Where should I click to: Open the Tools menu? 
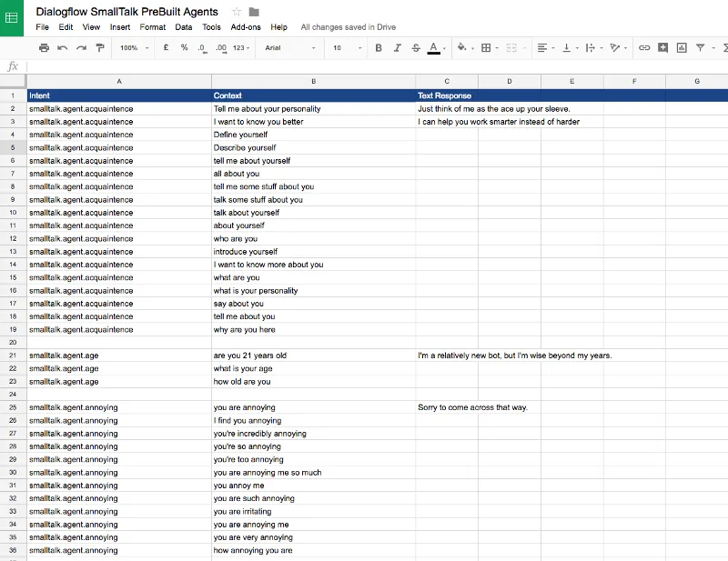tap(211, 27)
